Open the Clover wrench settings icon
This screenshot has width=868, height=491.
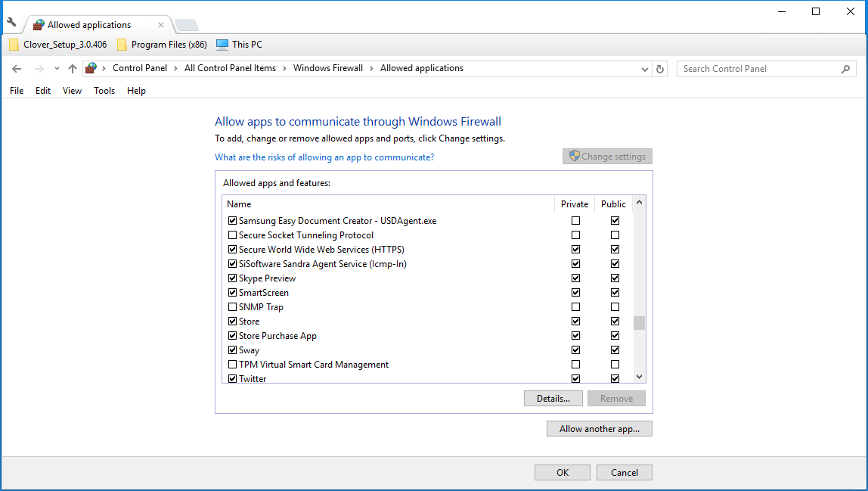[x=11, y=23]
